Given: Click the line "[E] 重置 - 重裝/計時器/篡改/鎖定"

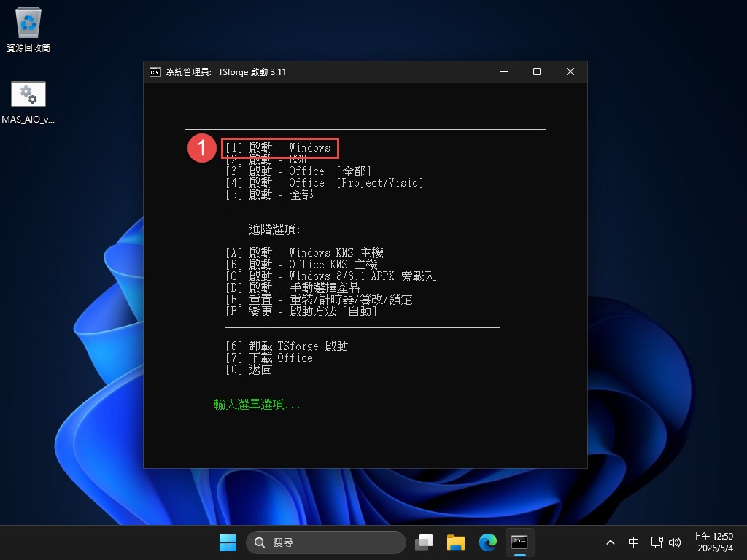Looking at the screenshot, I should (x=319, y=300).
